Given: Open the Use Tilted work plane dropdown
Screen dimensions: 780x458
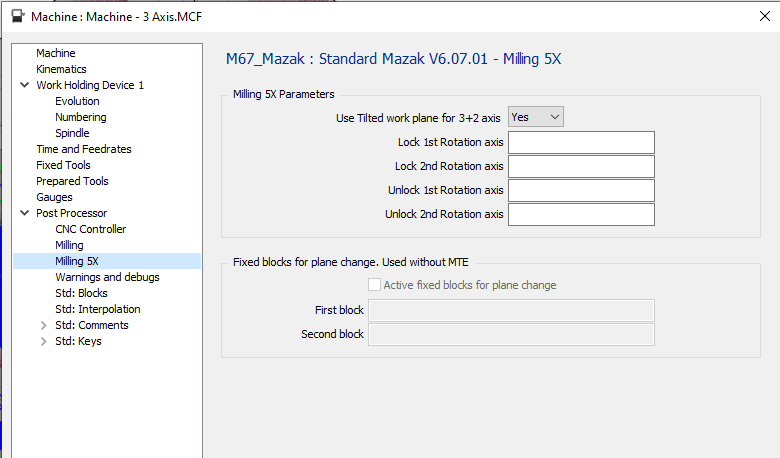Looking at the screenshot, I should [536, 117].
